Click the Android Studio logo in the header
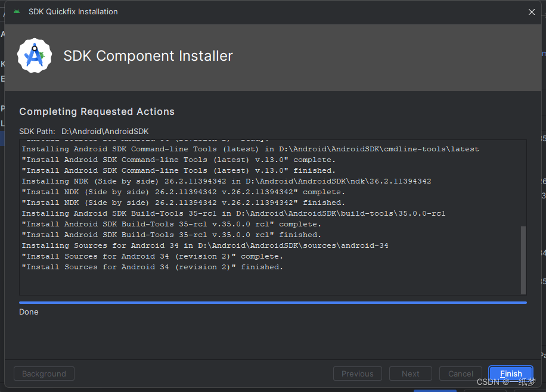The image size is (546, 392). click(35, 55)
